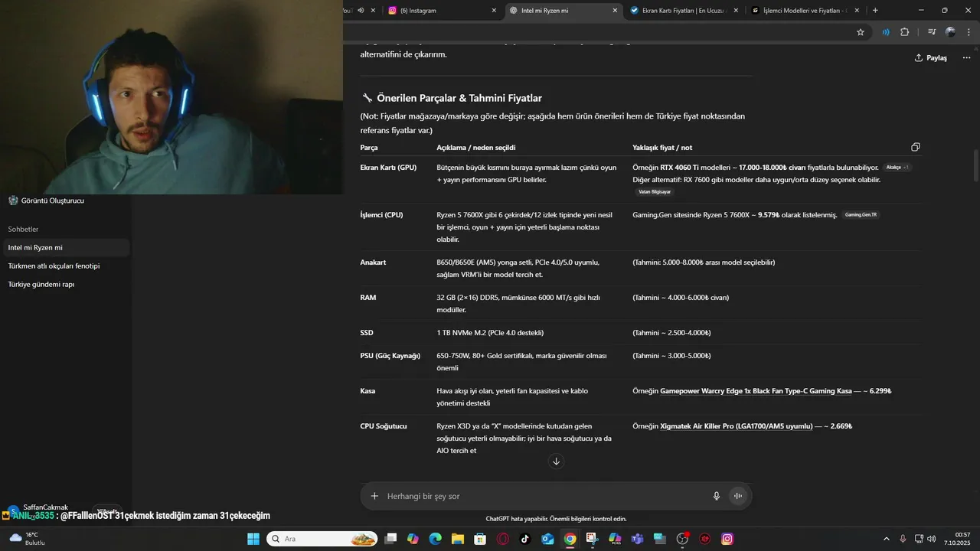Open File Explorer from the taskbar
This screenshot has width=980, height=551.
[x=458, y=539]
